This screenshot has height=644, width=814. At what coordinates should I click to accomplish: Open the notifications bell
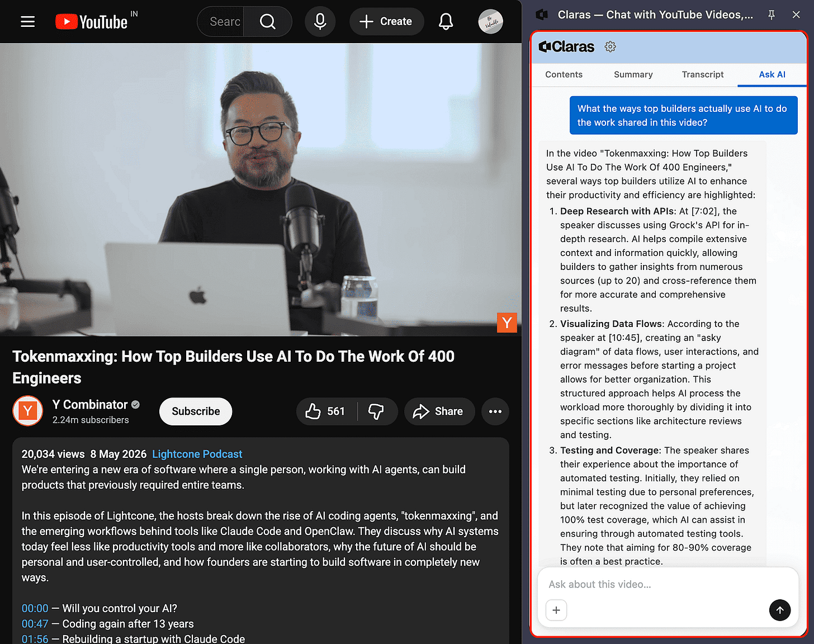pos(446,22)
